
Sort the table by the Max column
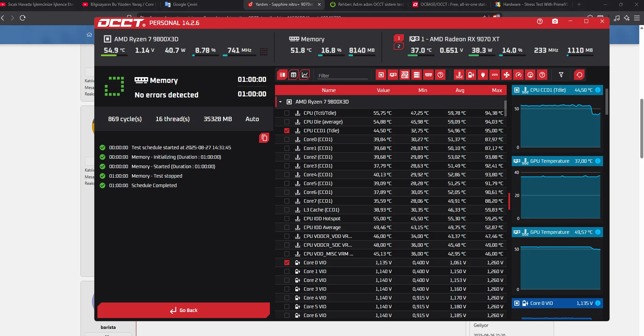pyautogui.click(x=497, y=90)
